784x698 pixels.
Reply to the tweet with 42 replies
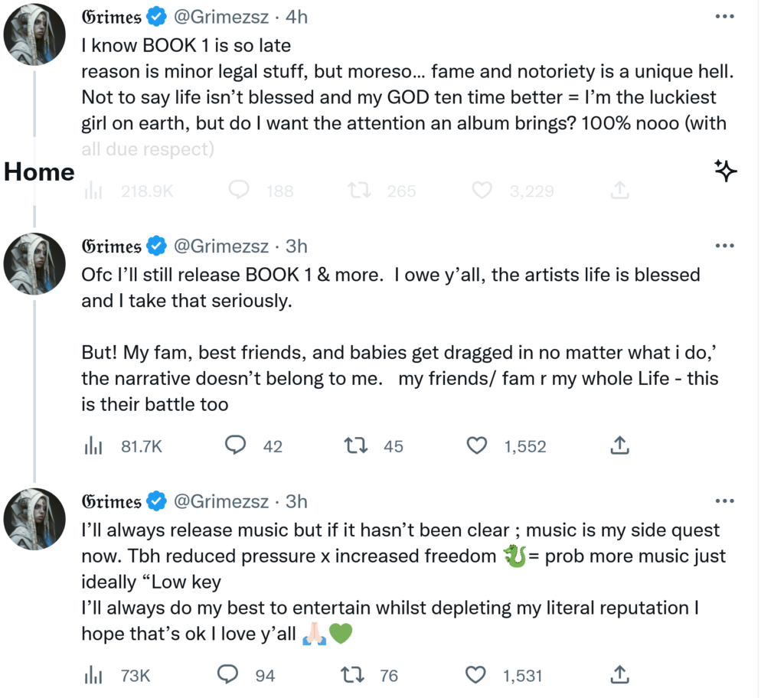(x=235, y=445)
